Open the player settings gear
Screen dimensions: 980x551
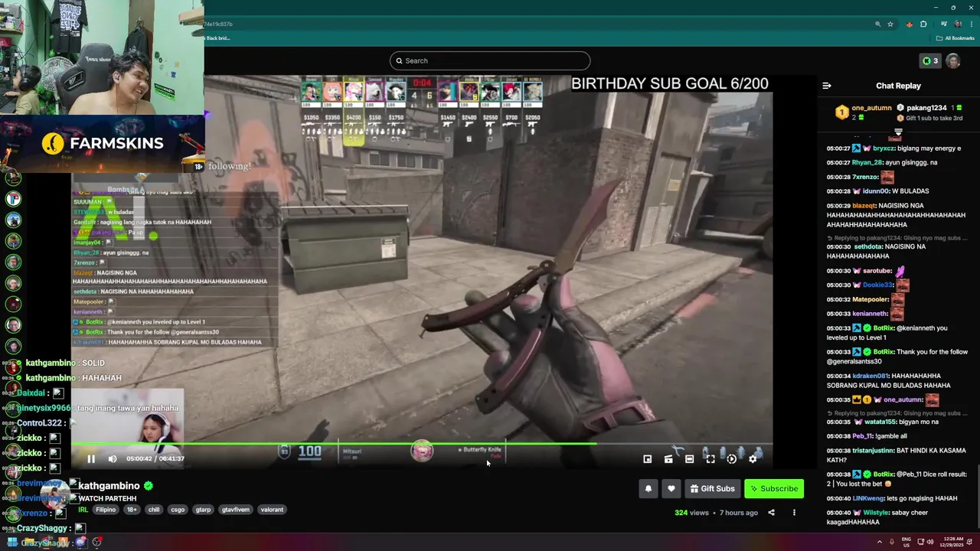coord(753,459)
